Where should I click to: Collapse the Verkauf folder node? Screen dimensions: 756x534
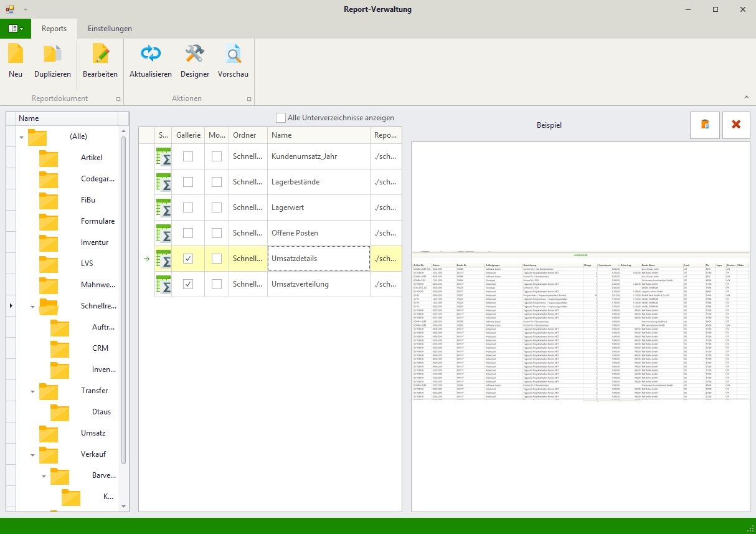32,455
